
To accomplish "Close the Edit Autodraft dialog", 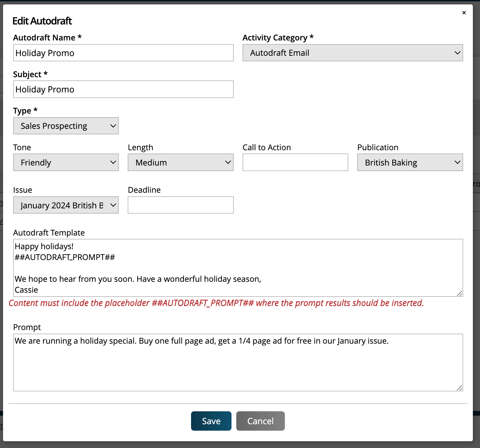I will point(464,13).
